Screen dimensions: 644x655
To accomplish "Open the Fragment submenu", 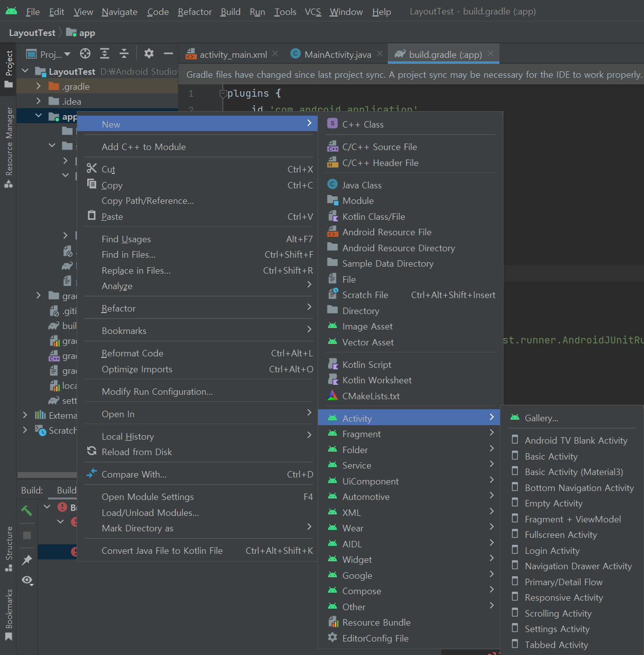I will pyautogui.click(x=409, y=434).
